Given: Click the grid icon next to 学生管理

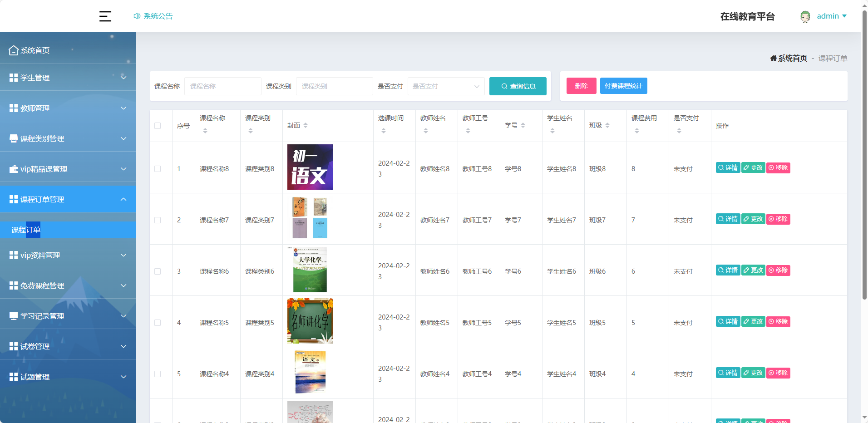Looking at the screenshot, I should pos(14,78).
